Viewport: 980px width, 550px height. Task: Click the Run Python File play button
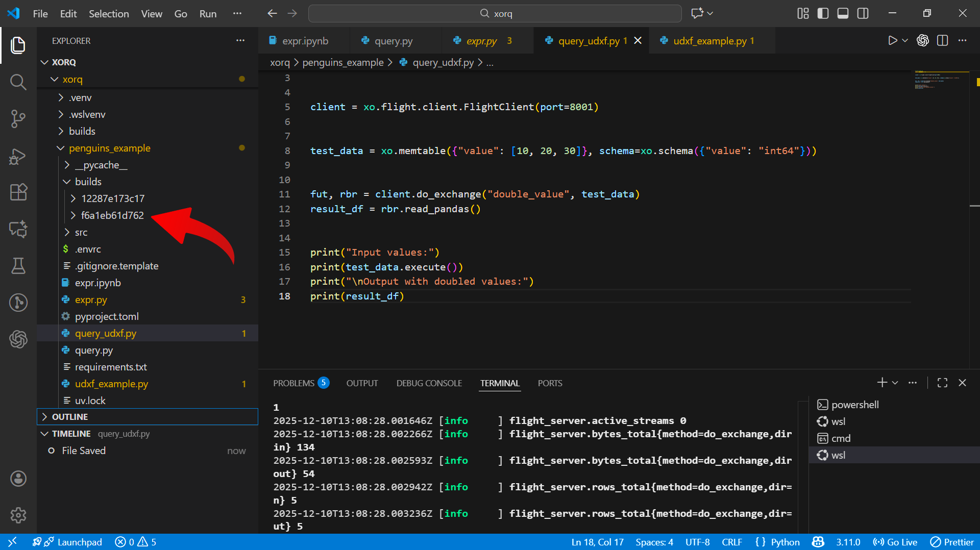892,41
